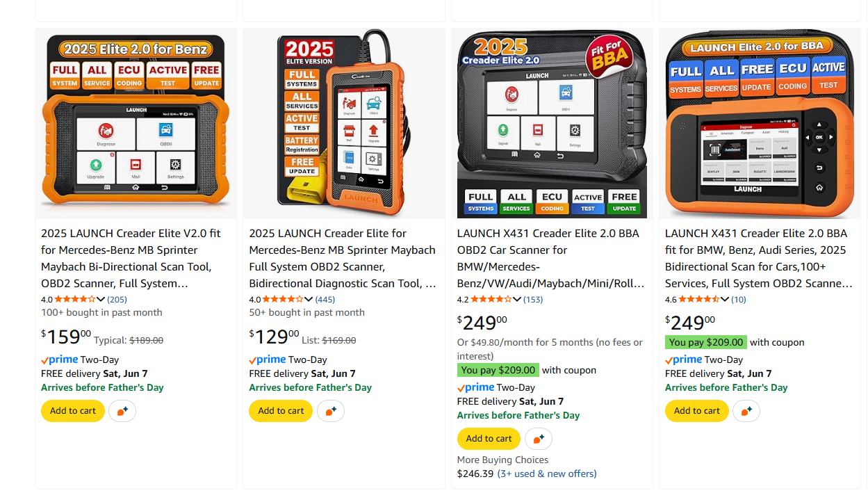Open the 2025 LAUNCH Creader Elite V2.0 title
Image resolution: width=868 pixels, height=493 pixels.
pos(131,259)
